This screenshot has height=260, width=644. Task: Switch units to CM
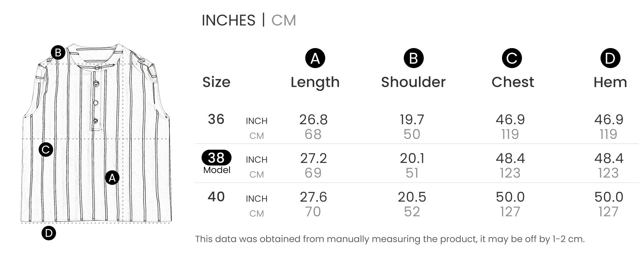pos(283,20)
